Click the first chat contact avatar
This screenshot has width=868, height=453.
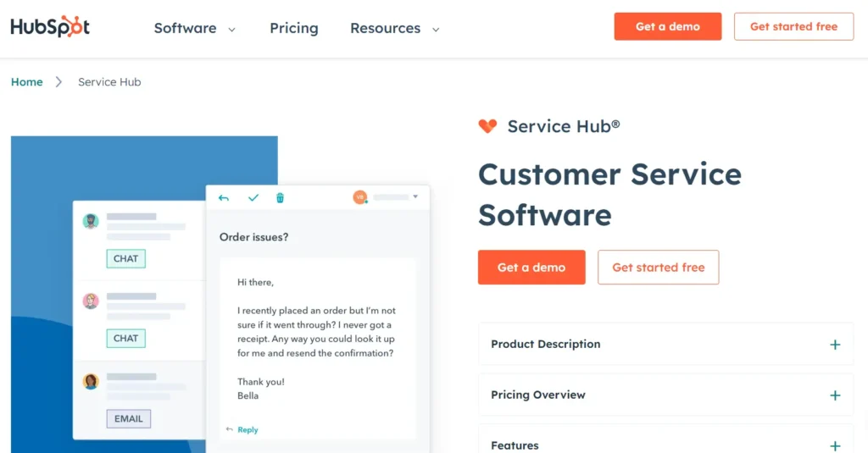pyautogui.click(x=91, y=222)
